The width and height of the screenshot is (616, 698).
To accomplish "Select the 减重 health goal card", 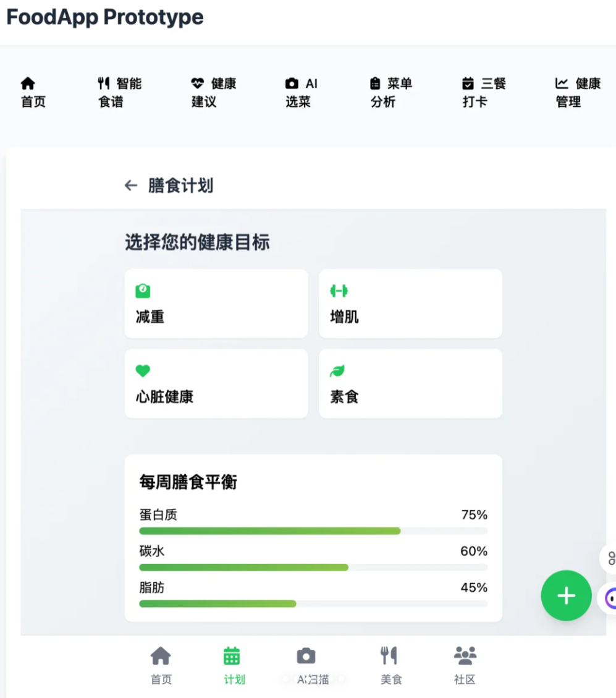I will (x=216, y=304).
